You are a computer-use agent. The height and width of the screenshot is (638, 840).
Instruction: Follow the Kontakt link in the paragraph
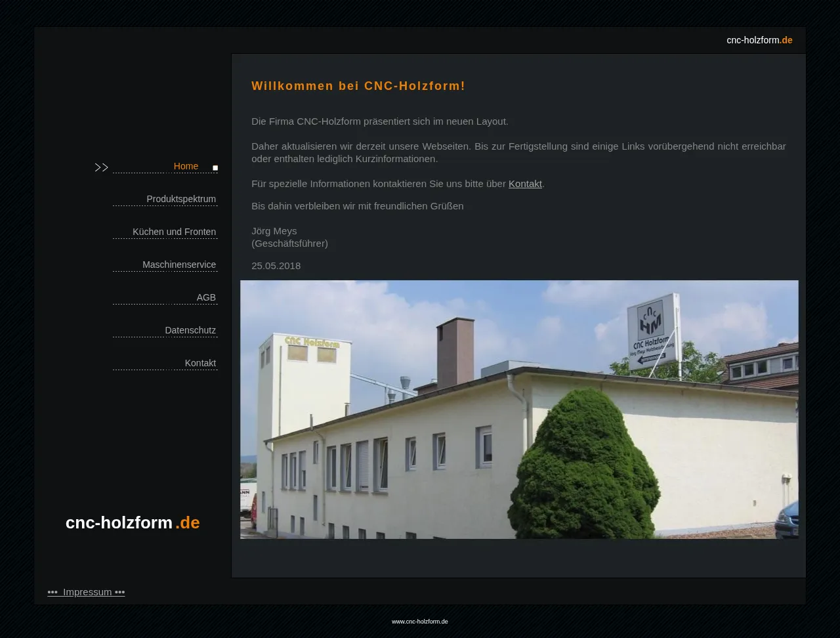click(x=525, y=184)
